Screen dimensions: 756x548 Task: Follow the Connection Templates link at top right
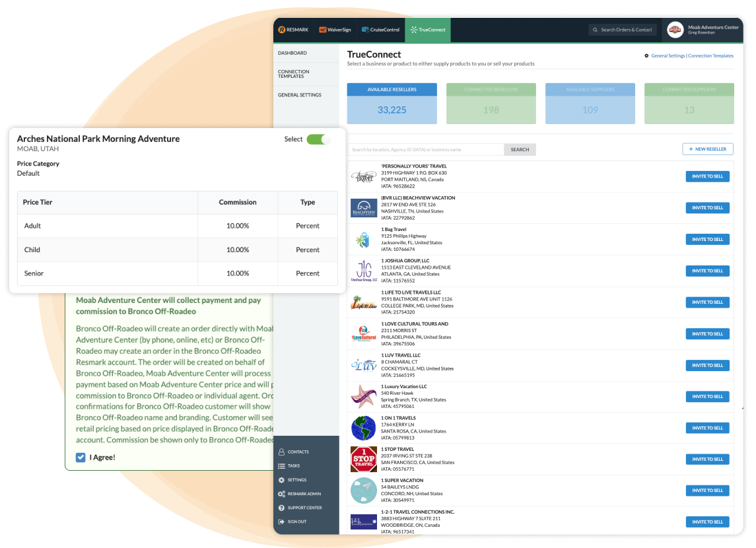pyautogui.click(x=710, y=56)
